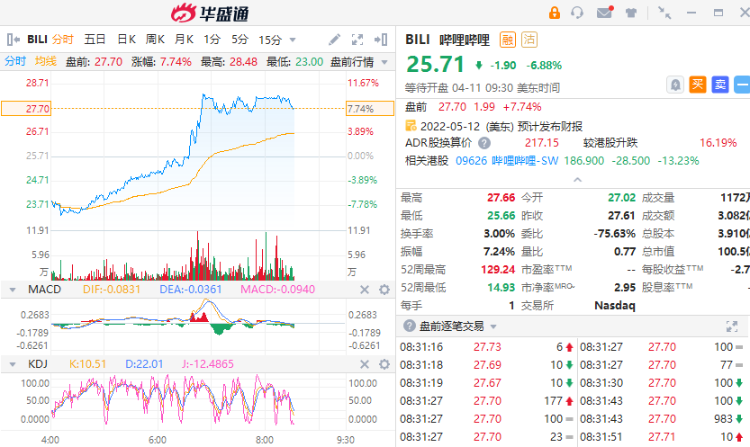Switch to 周K chart tab

155,39
